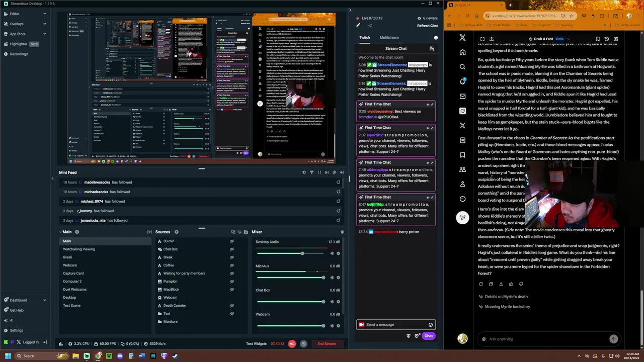The width and height of the screenshot is (644, 362).
Task: Send message with the purple Chat button
Action: point(428,336)
